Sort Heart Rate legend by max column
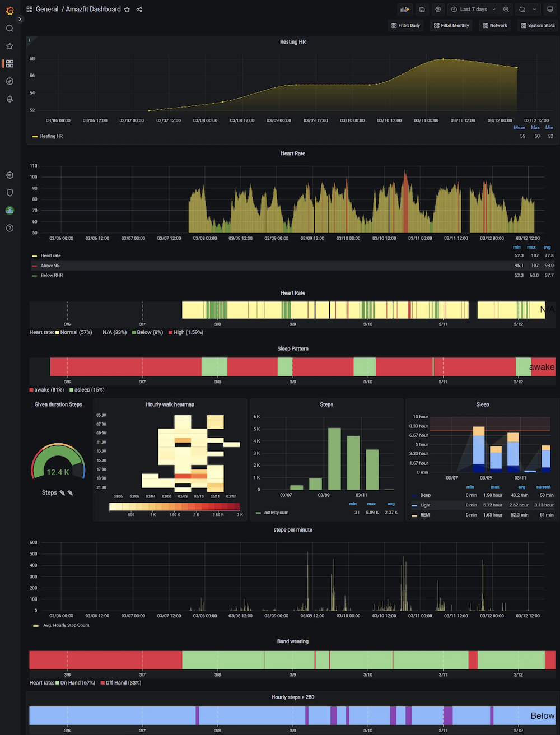560x735 pixels. click(531, 247)
